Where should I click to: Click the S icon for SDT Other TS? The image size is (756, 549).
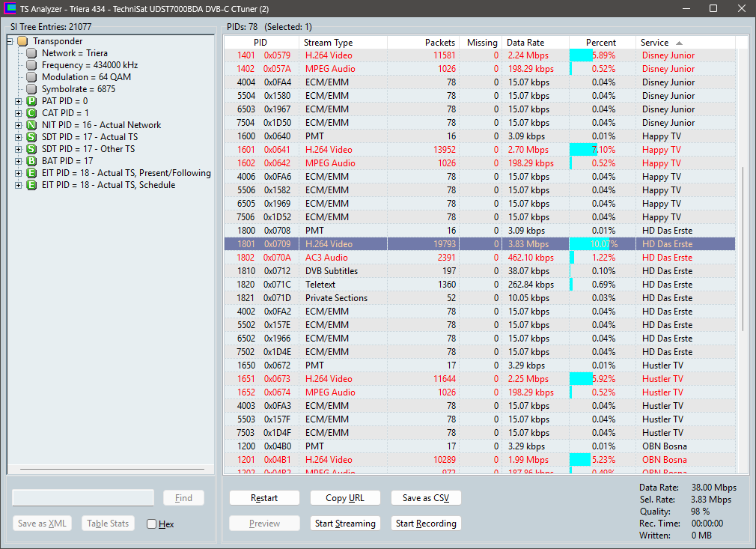click(x=31, y=149)
